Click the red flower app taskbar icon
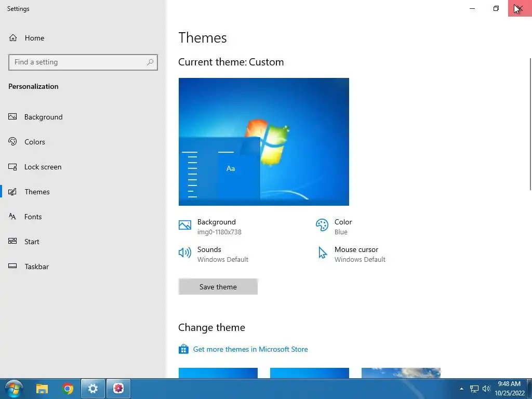The image size is (532, 399). (x=118, y=389)
